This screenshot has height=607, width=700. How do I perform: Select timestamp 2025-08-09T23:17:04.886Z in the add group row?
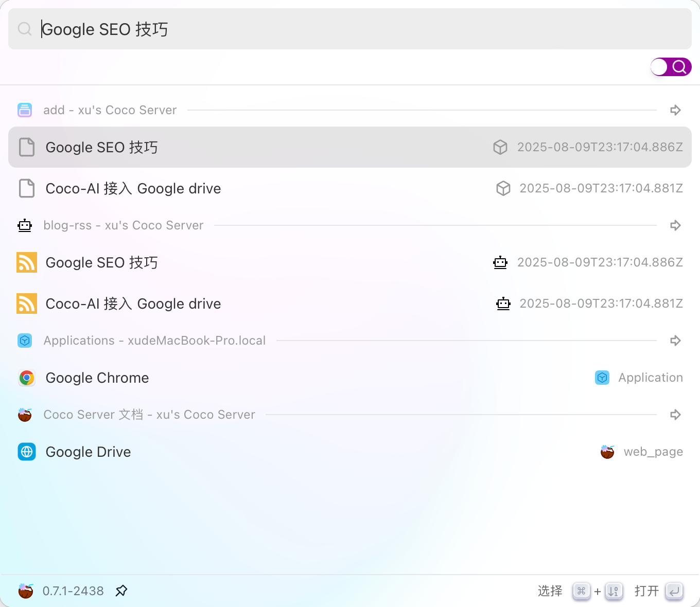point(600,147)
